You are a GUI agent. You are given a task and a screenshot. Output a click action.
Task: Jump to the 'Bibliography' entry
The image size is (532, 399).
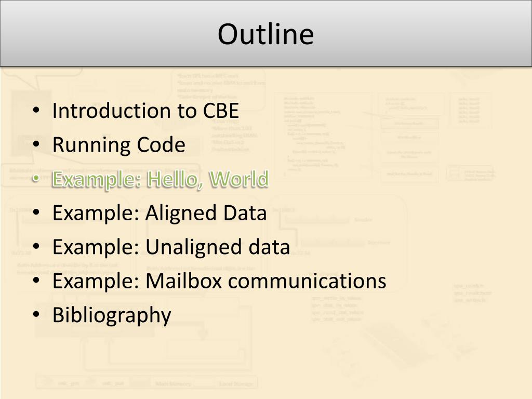(x=112, y=315)
